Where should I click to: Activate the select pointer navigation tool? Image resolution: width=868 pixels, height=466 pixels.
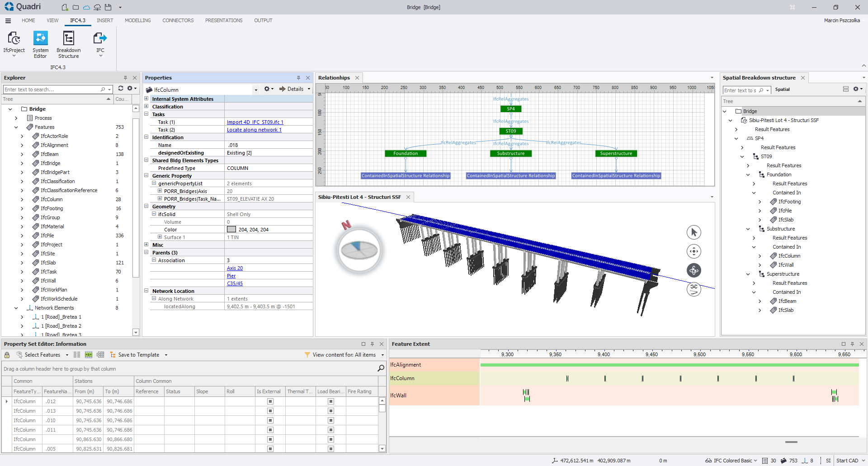coord(693,232)
